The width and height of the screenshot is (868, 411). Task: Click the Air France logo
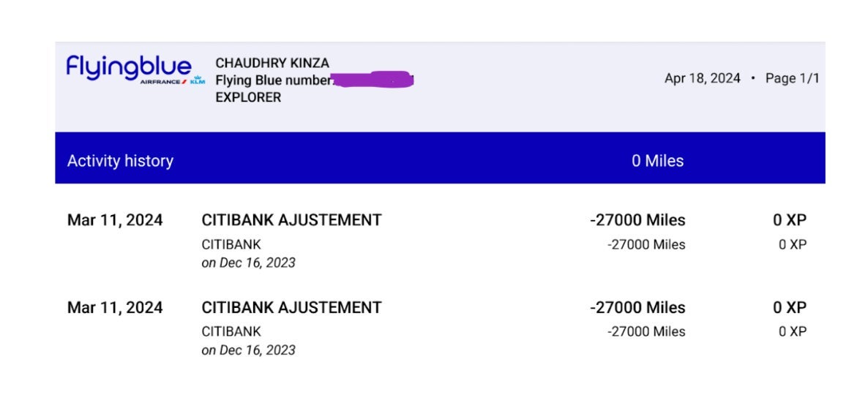[x=163, y=82]
